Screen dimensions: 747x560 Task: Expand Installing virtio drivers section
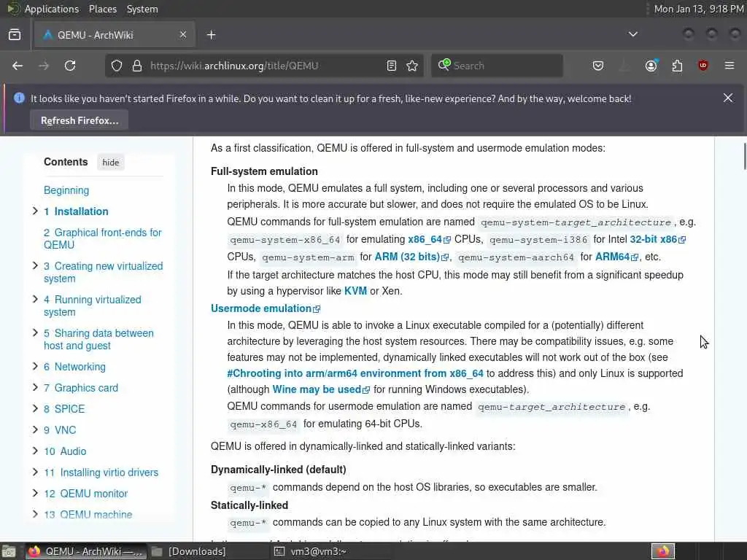click(x=35, y=472)
